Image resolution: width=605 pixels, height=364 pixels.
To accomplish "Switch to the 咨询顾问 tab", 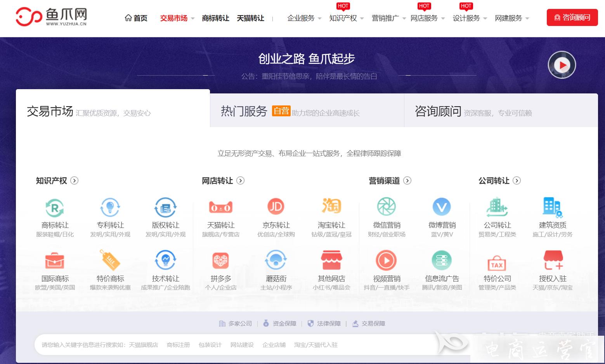I will tap(501, 110).
